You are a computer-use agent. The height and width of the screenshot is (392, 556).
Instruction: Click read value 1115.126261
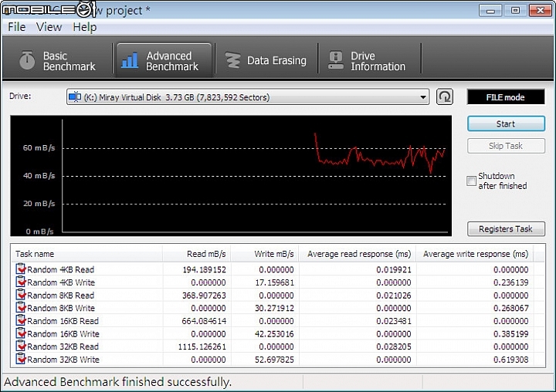point(202,346)
